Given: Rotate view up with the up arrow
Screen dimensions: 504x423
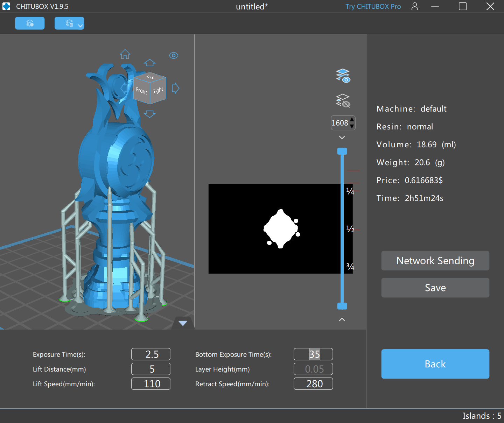Looking at the screenshot, I should click(149, 63).
